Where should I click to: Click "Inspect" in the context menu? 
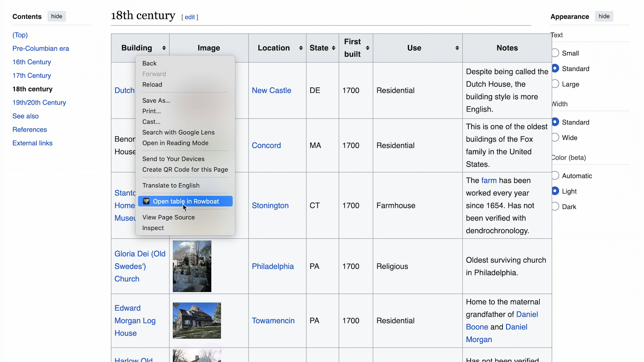153,228
